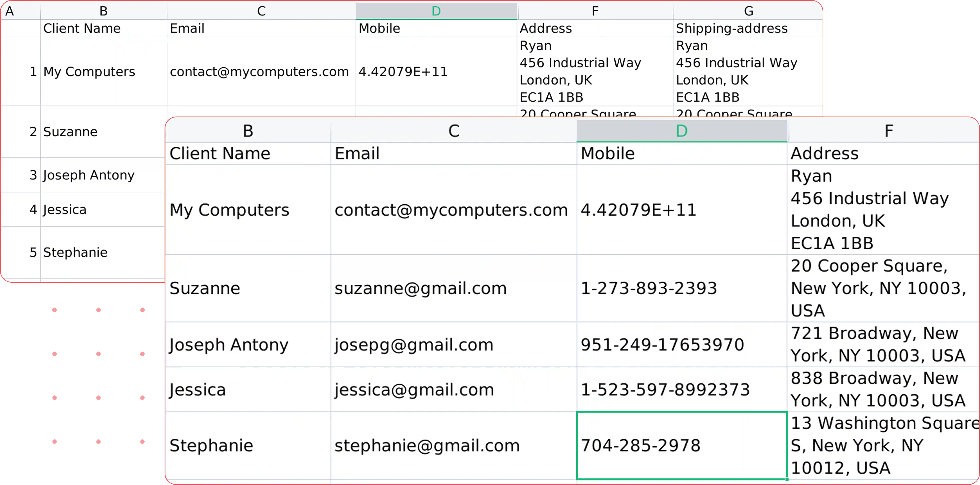Select active cell 704-285-2978
This screenshot has height=485, width=980.
click(682, 445)
